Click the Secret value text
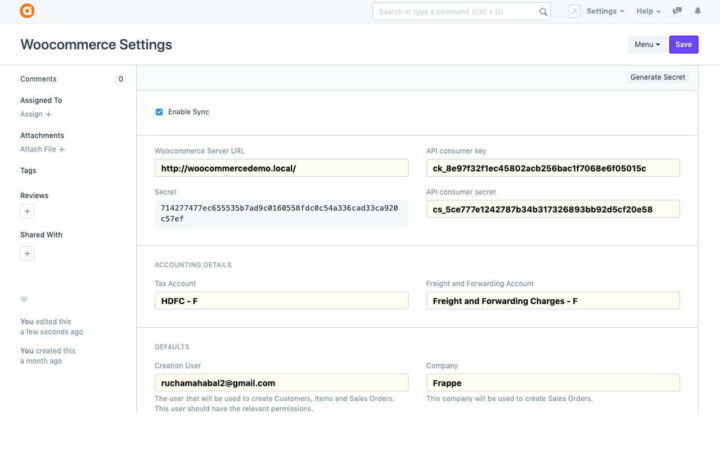720x450 pixels. click(279, 214)
